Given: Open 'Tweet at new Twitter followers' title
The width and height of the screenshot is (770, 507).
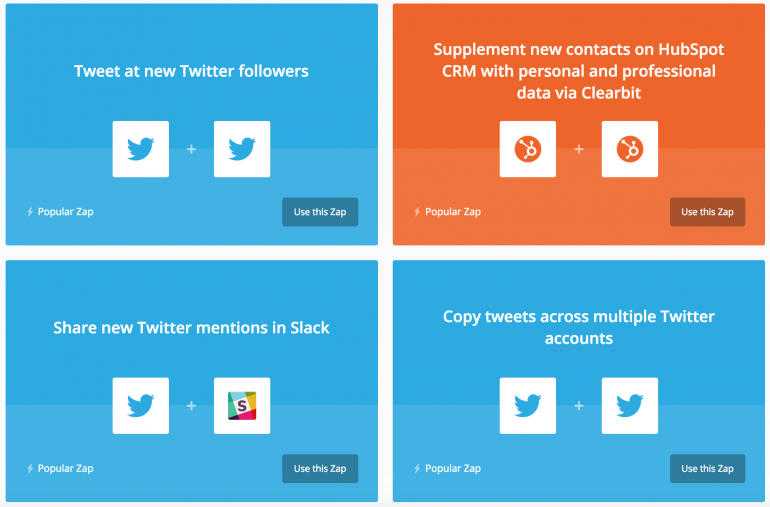Looking at the screenshot, I should tap(191, 71).
